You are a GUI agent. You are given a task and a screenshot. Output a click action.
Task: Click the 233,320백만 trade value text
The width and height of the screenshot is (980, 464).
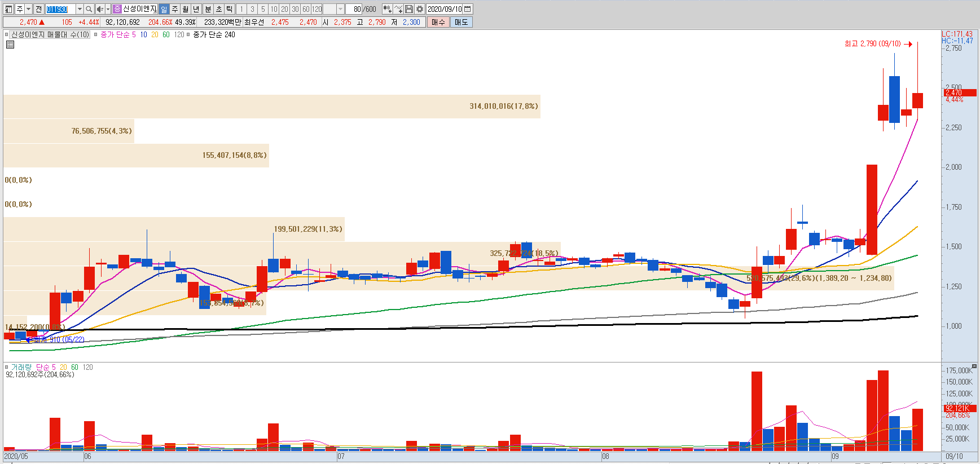click(223, 22)
